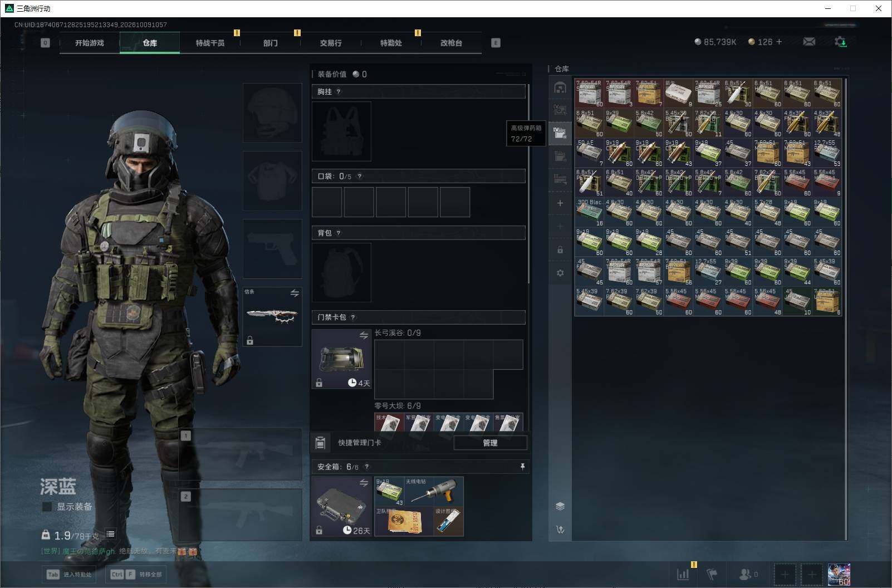Image resolution: width=892 pixels, height=588 pixels.
Task: Click the equipment panel vertical scrollbar
Action: [528, 184]
